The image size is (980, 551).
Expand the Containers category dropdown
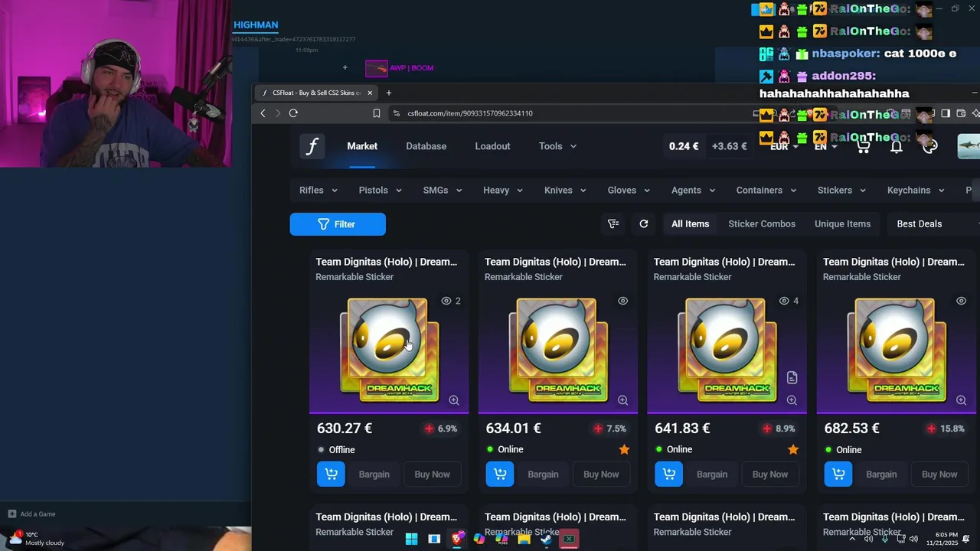(x=766, y=190)
